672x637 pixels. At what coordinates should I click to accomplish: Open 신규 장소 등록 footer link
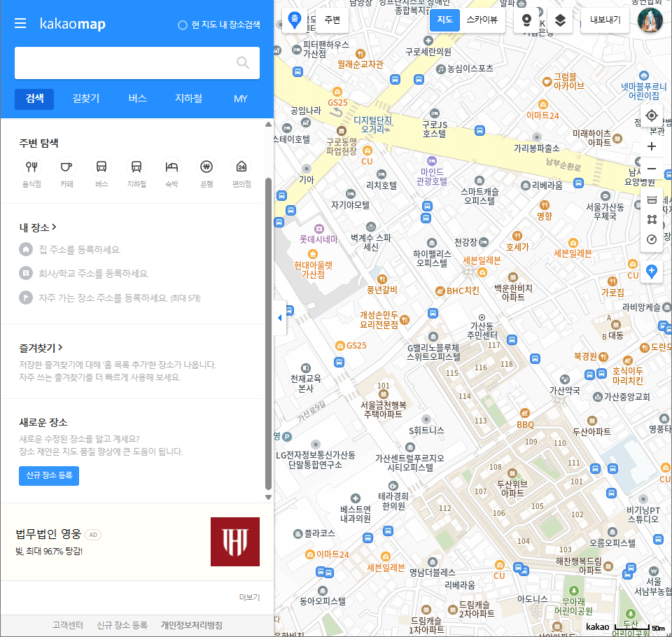(x=122, y=625)
